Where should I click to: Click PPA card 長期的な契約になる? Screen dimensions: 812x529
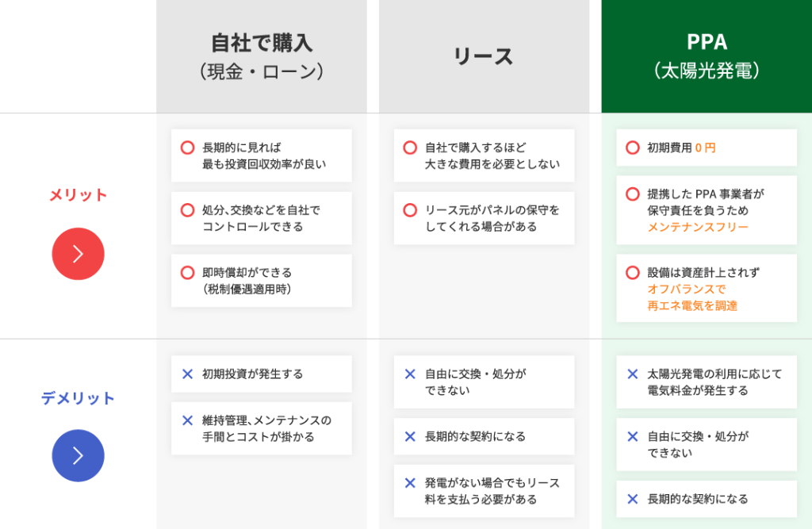(x=706, y=499)
